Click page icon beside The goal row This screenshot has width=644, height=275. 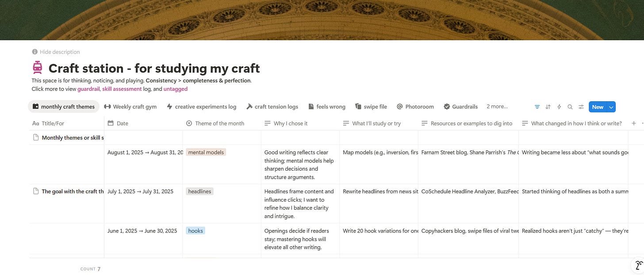tap(36, 191)
